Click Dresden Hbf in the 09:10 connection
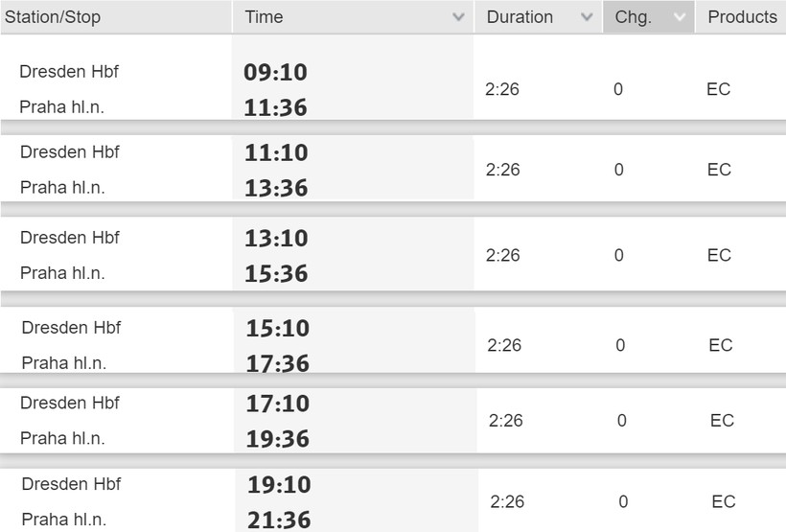This screenshot has height=532, width=786. pos(69,72)
